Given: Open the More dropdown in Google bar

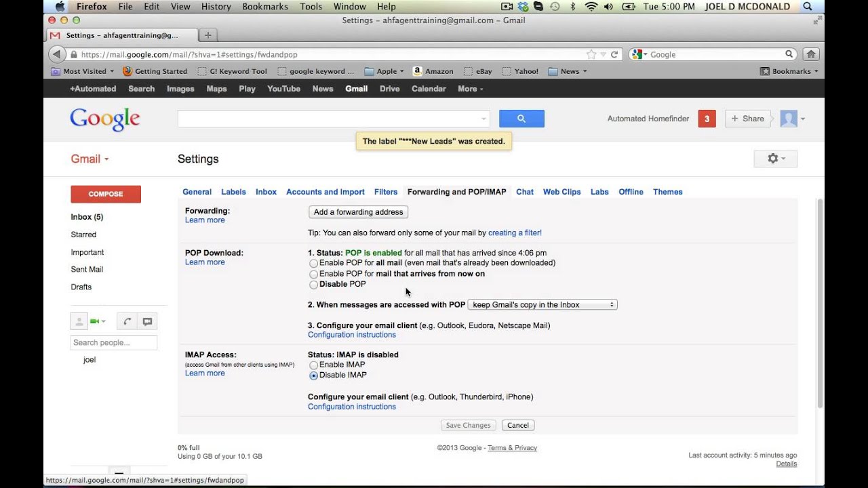Looking at the screenshot, I should (x=470, y=89).
